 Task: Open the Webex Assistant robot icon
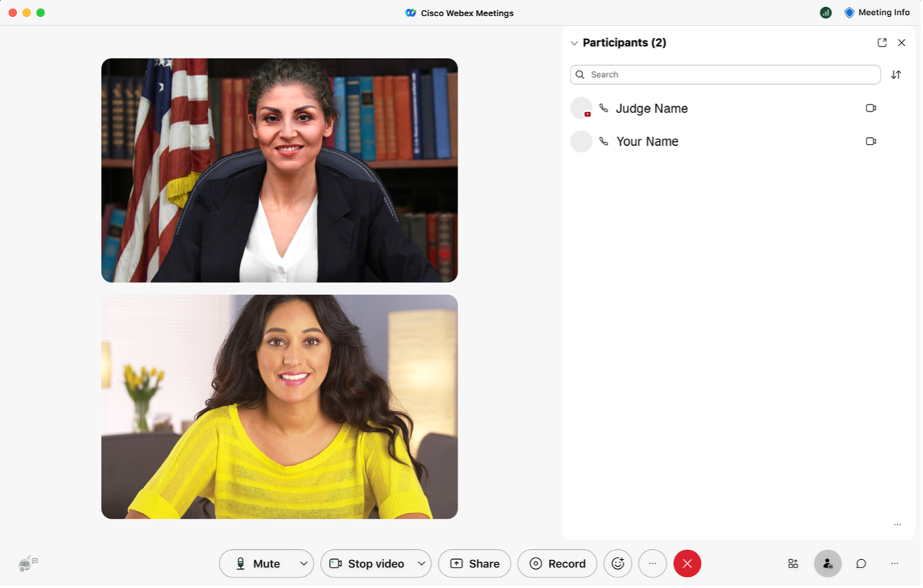coord(28,563)
